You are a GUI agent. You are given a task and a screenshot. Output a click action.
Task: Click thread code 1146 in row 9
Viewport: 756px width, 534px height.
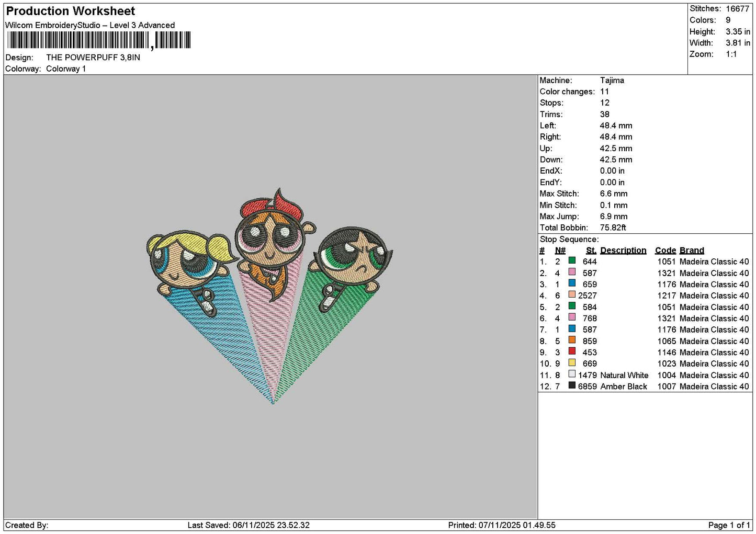click(x=667, y=353)
